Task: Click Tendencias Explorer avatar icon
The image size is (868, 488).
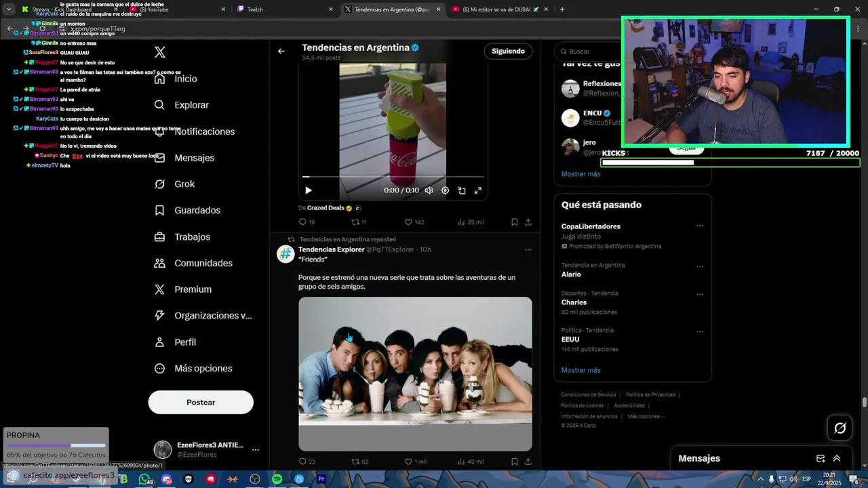Action: 285,253
